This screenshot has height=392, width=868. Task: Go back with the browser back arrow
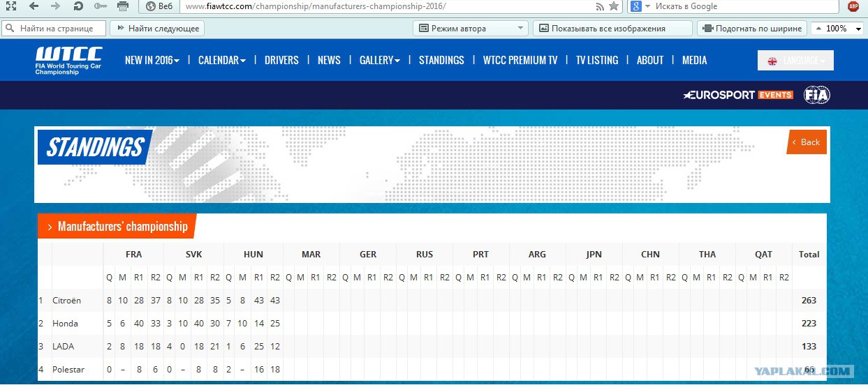tap(34, 6)
